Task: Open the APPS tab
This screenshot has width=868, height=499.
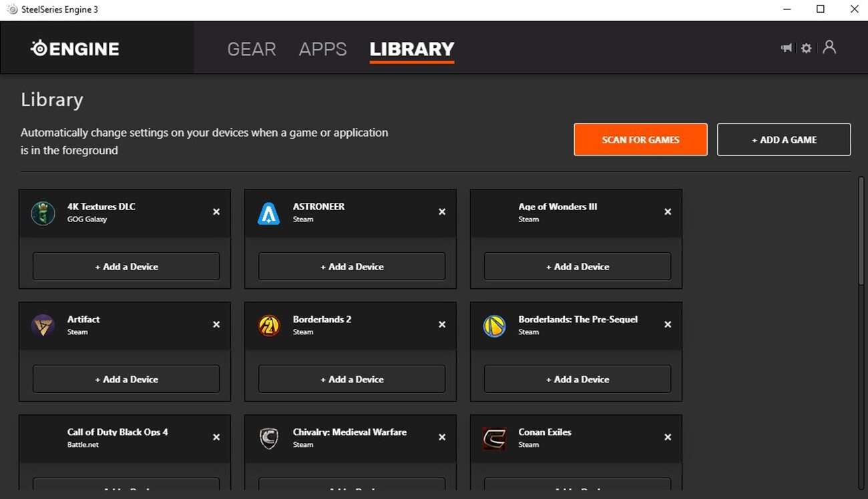Action: 322,49
